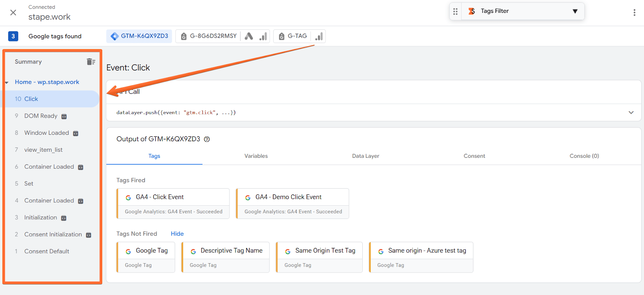Click the icon beside event 4 Container Loaded

pos(80,201)
